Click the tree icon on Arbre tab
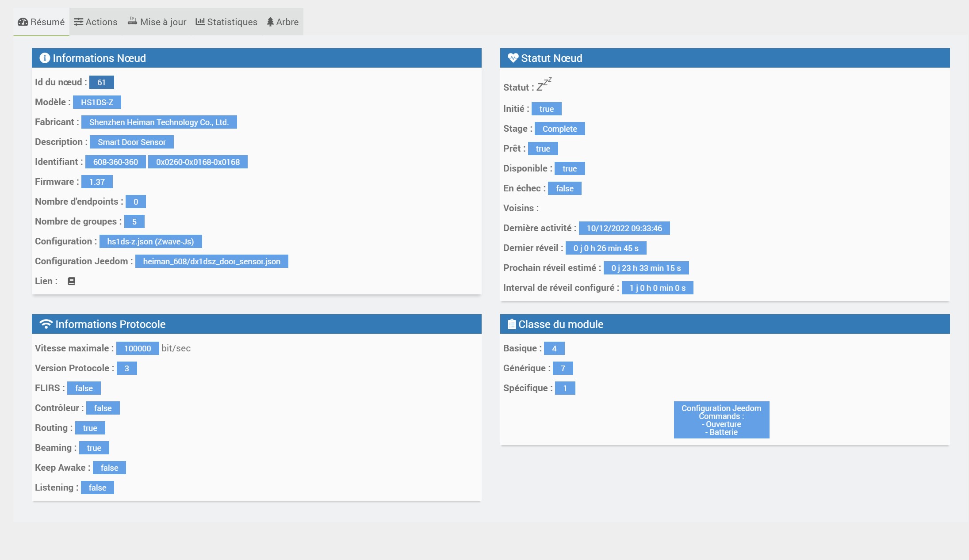Screen dimensions: 969x560 270,22
